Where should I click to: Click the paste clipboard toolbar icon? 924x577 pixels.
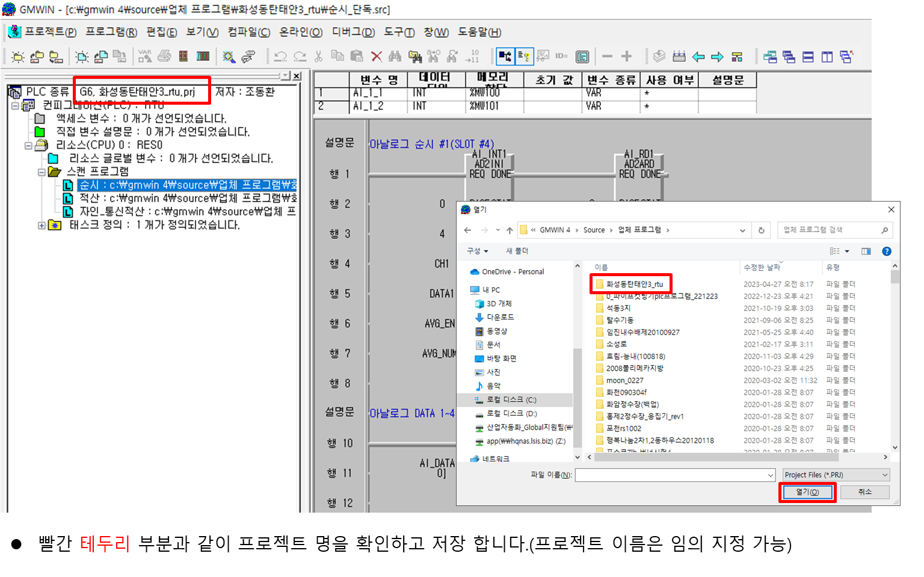coord(357,57)
